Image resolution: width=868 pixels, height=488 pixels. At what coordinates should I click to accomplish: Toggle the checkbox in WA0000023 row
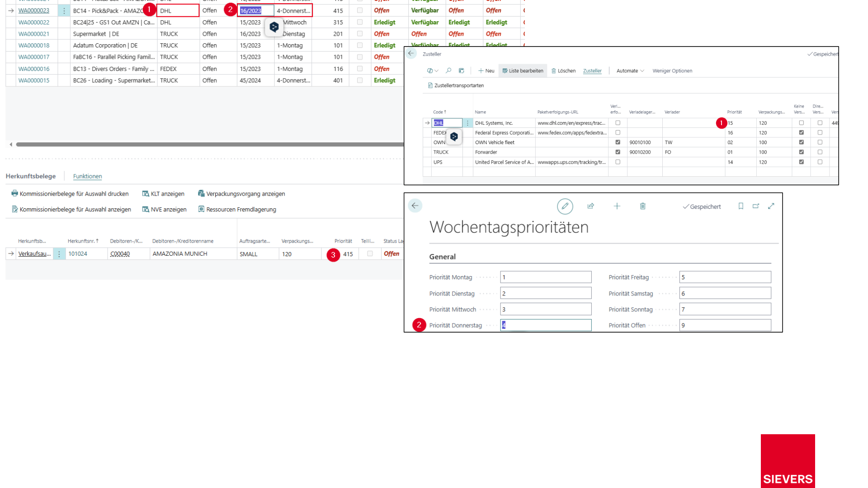(x=360, y=10)
